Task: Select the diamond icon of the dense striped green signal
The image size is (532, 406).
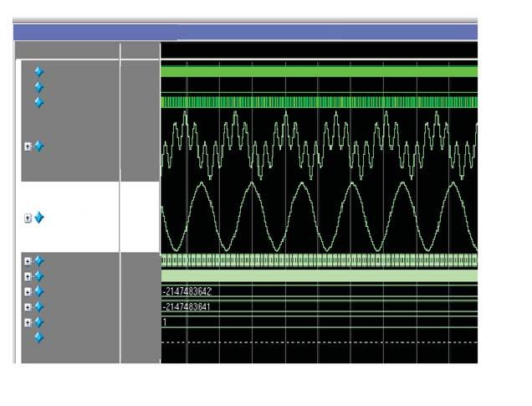Action: click(x=39, y=102)
